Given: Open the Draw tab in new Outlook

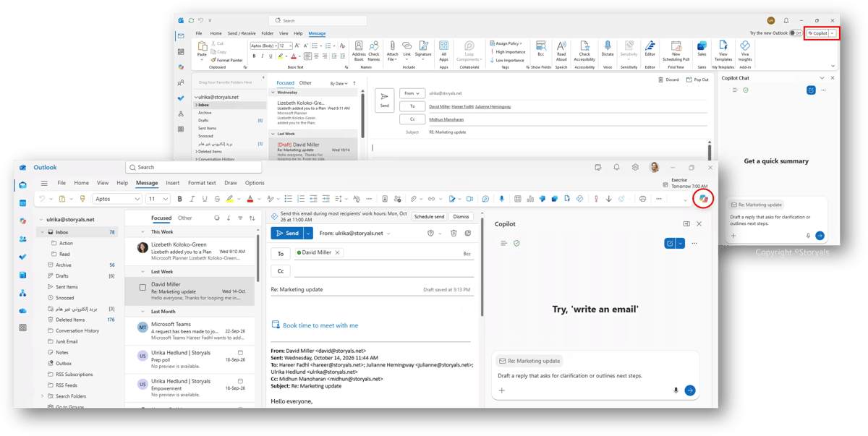Looking at the screenshot, I should pyautogui.click(x=231, y=184).
